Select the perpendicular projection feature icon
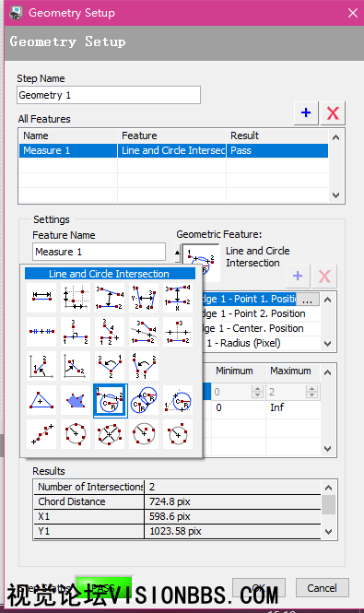Viewport: 364px width, 613px height. pyautogui.click(x=76, y=332)
